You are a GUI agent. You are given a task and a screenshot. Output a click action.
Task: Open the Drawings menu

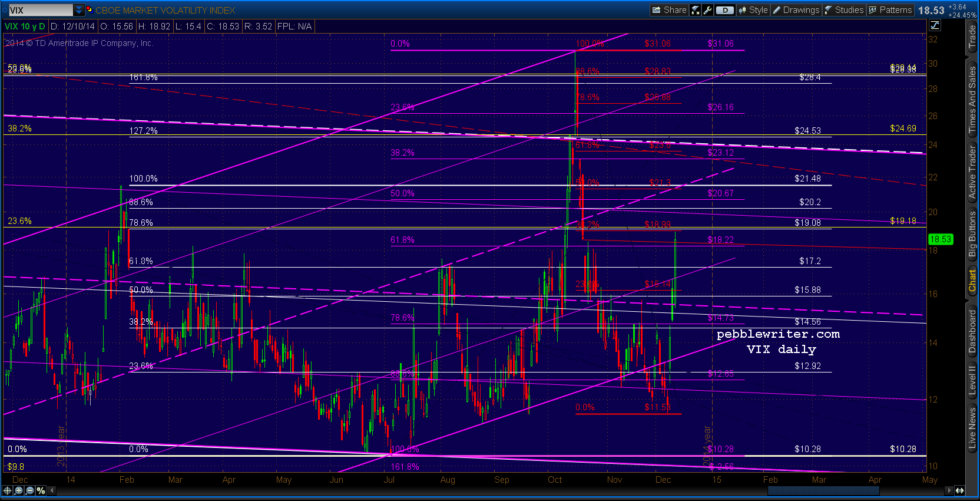click(x=796, y=10)
